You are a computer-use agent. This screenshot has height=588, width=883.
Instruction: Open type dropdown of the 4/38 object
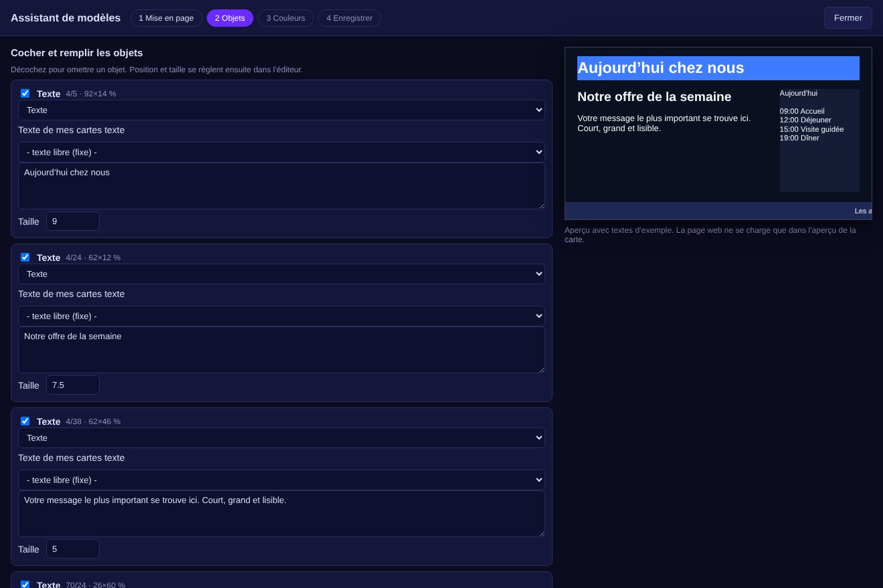point(282,438)
